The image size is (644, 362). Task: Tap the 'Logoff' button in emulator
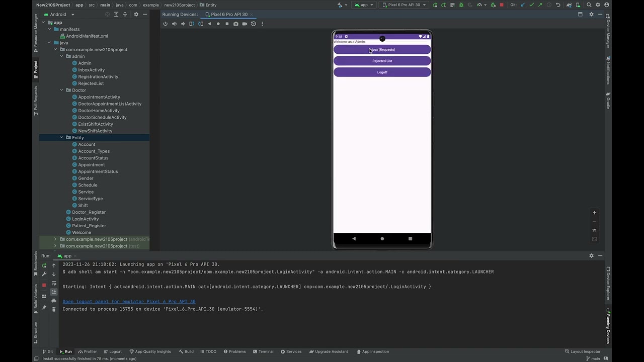pyautogui.click(x=382, y=72)
